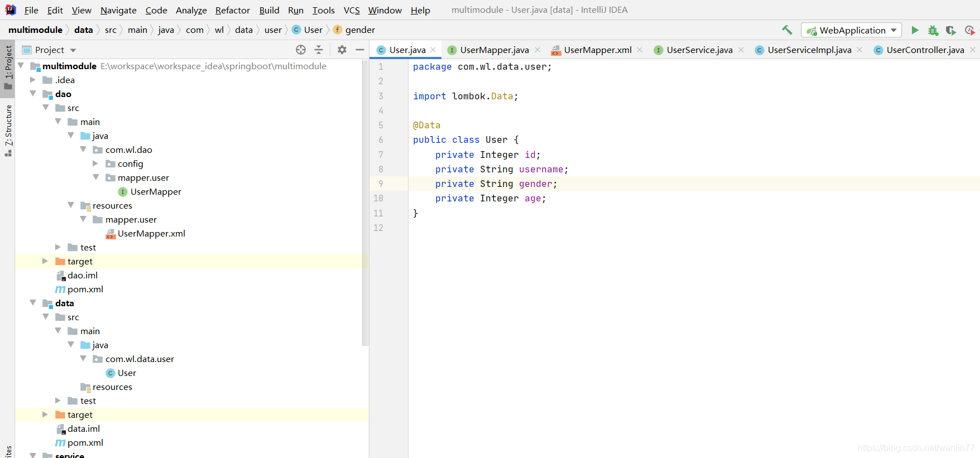Collapse all nodes in the Project panel
Viewport: 980px width, 458px height.
319,50
